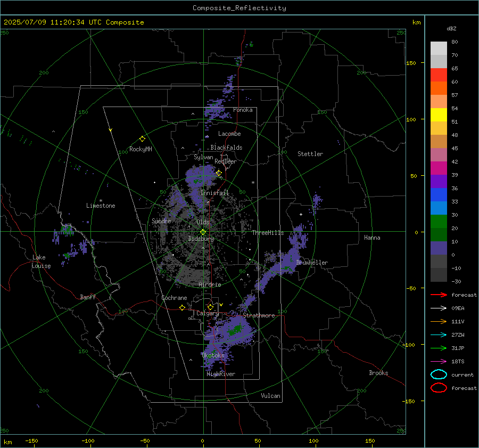Click the yellow diamond marker near Cochrane
The width and height of the screenshot is (479, 448).
click(182, 307)
